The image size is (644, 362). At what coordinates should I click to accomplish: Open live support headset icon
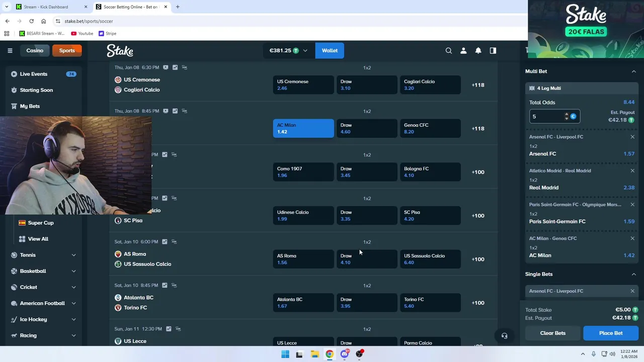tap(504, 336)
